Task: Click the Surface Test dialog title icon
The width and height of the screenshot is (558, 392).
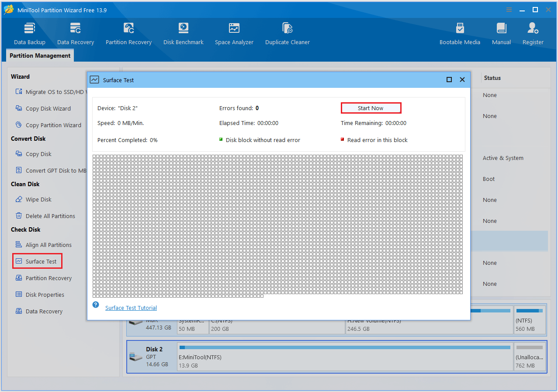Action: click(94, 80)
